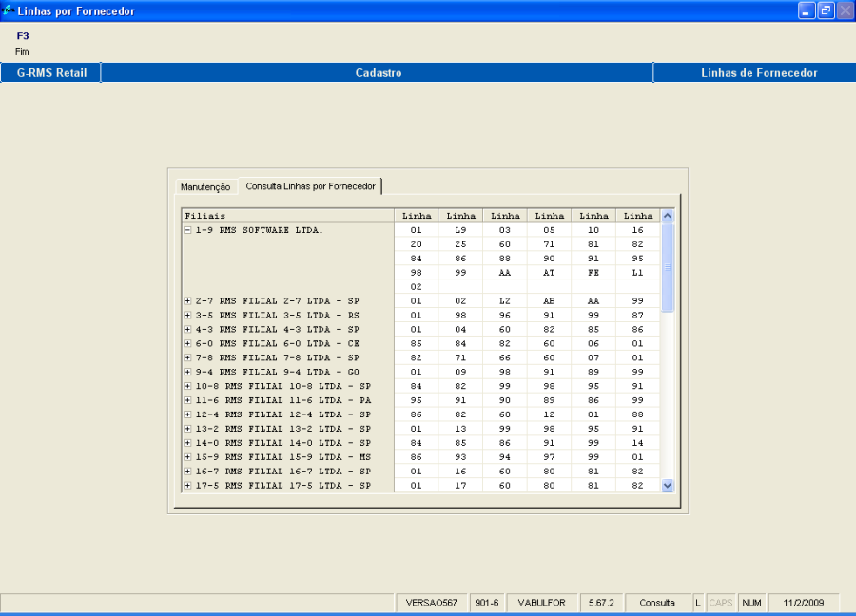Select 7-8 RMS FILIAL 7-8 LTDA row

coord(277,357)
